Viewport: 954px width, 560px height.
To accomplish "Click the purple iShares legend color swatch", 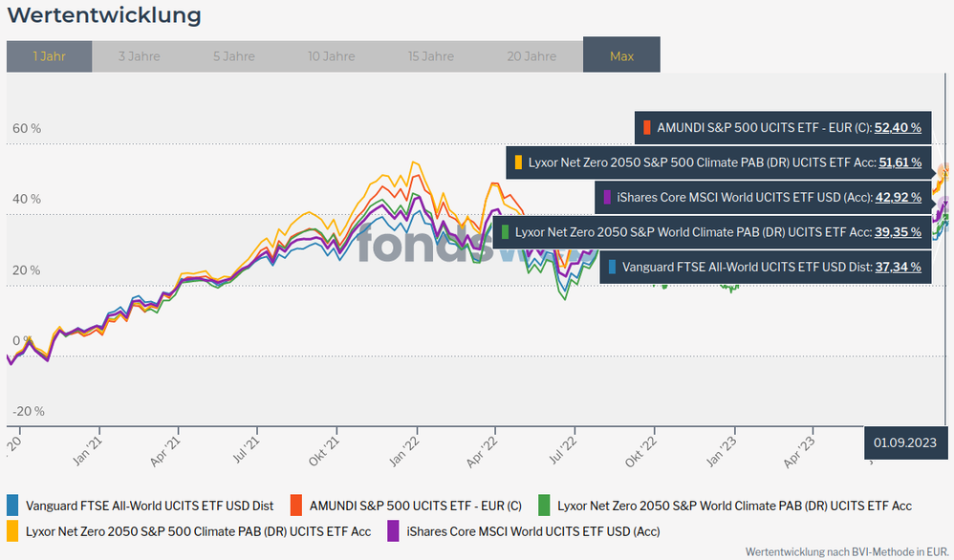I will point(393,530).
